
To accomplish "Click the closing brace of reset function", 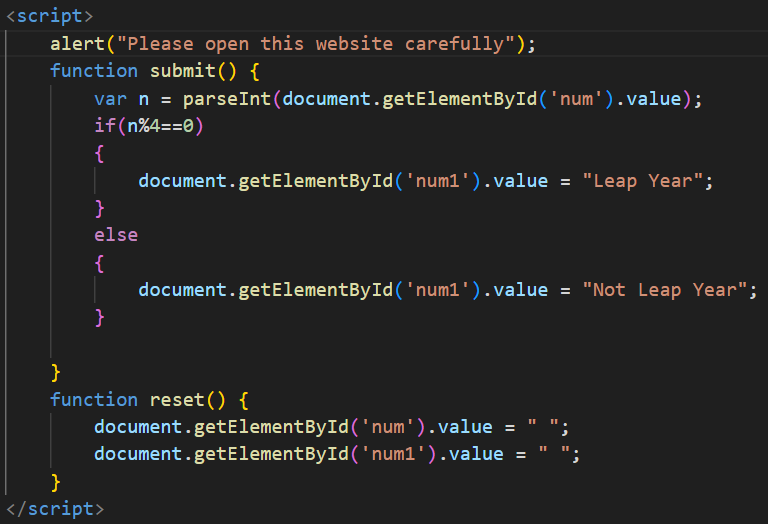I will (x=55, y=482).
